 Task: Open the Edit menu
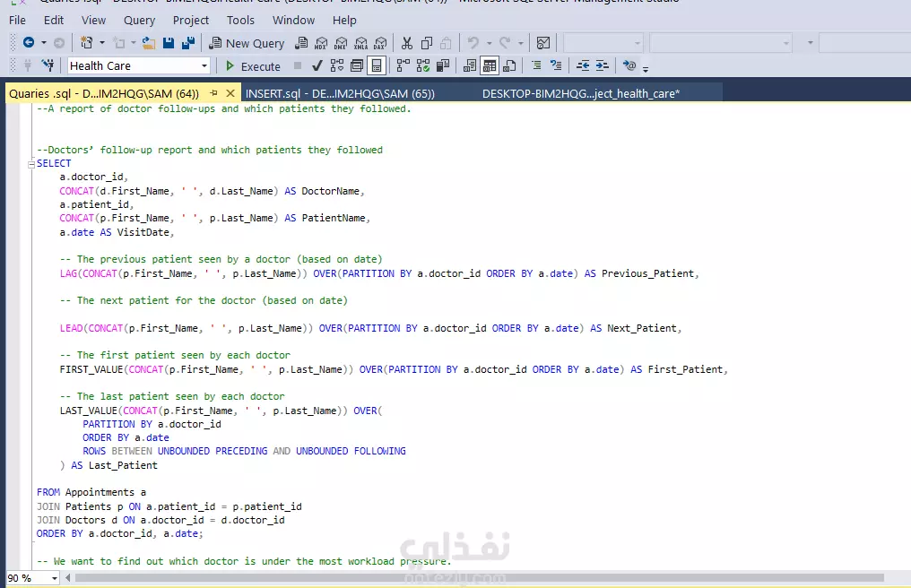click(54, 20)
